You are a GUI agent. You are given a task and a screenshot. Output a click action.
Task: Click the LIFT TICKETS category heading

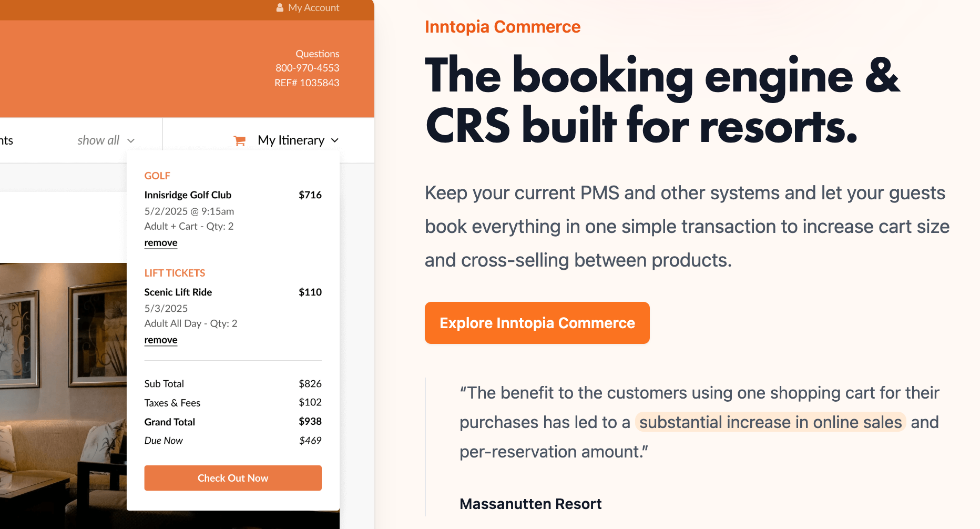coord(175,273)
